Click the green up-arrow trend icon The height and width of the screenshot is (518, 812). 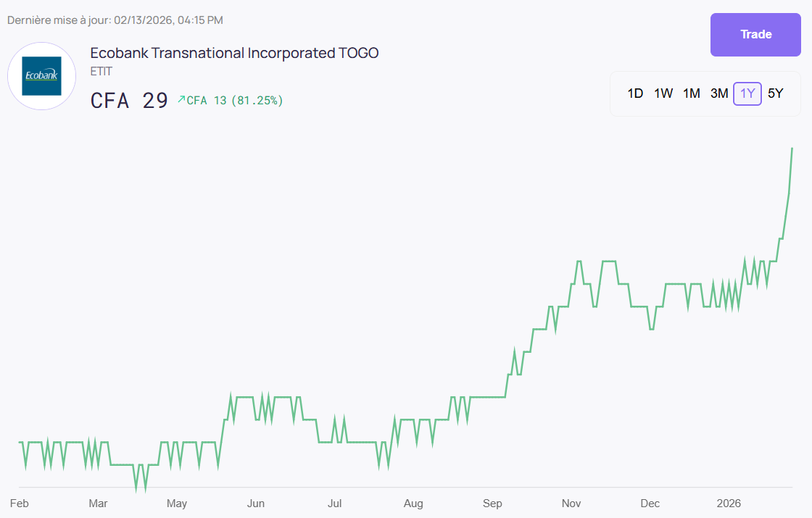(181, 99)
